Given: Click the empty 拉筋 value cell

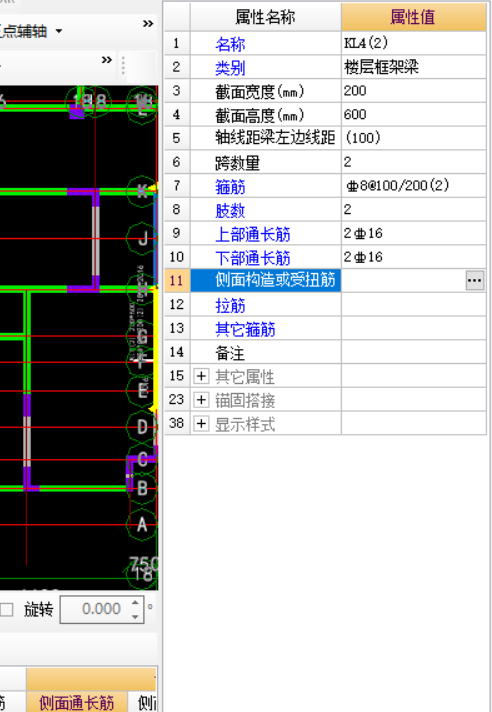Looking at the screenshot, I should click(x=413, y=304).
